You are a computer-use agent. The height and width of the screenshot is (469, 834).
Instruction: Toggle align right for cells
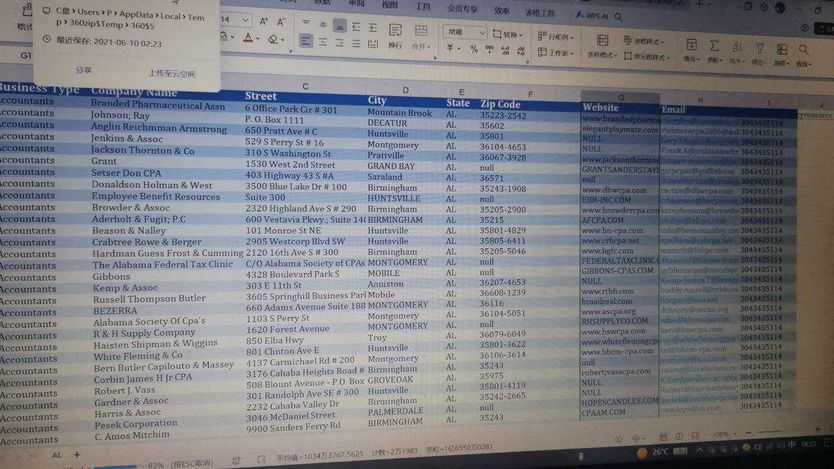tap(339, 43)
